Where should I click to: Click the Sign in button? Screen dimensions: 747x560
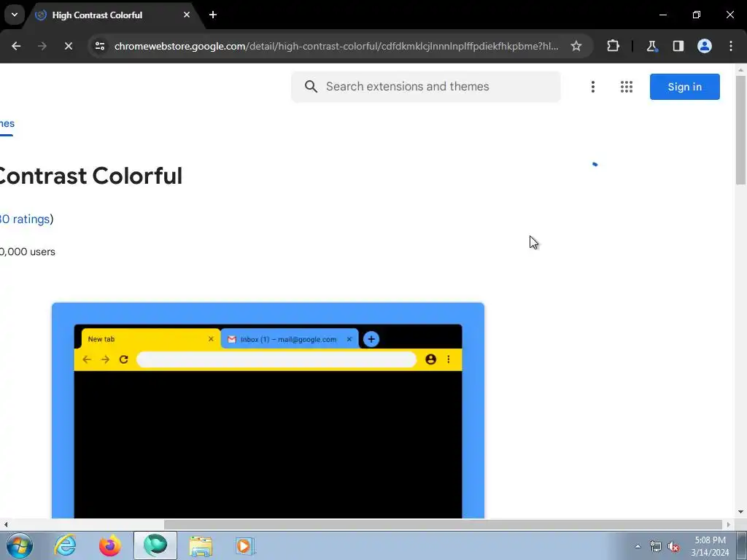[x=684, y=87]
